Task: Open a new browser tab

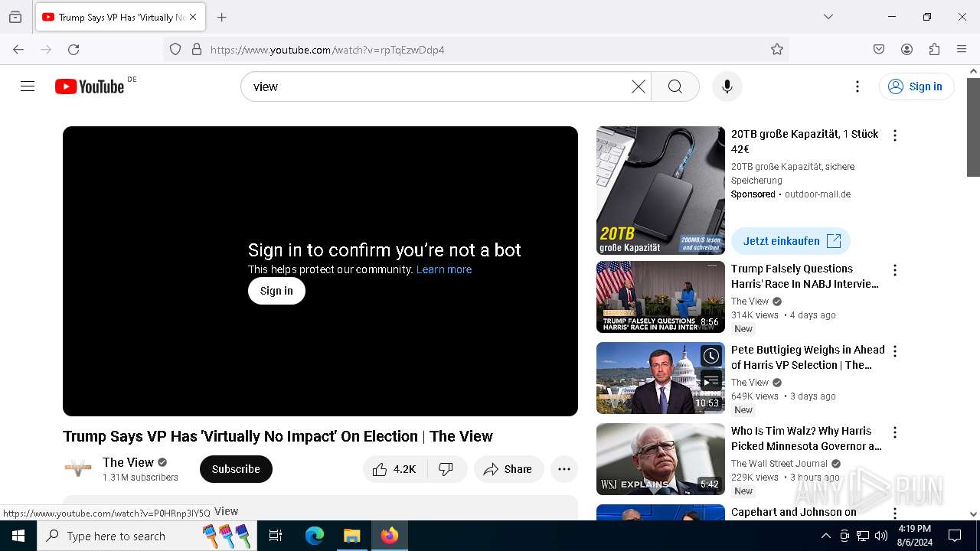Action: 222,17
